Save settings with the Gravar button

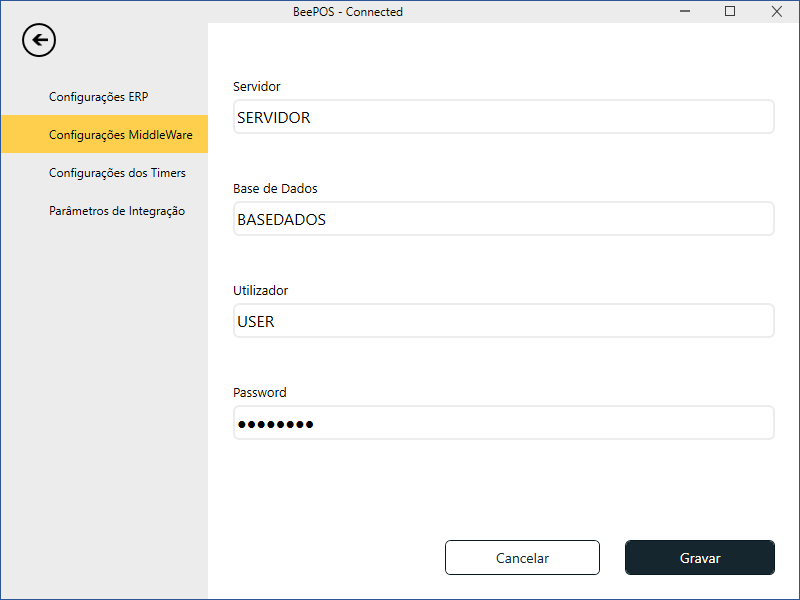pyautogui.click(x=699, y=558)
